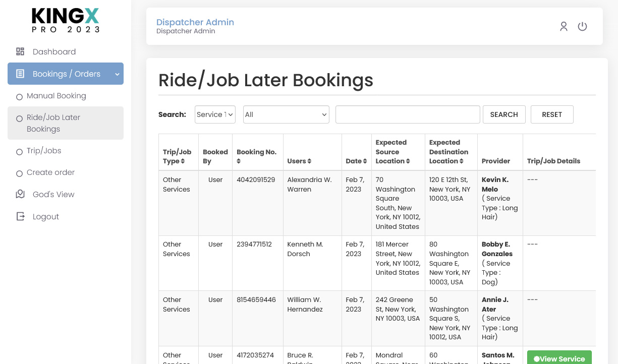Click user Alexandria W. Warren
The image size is (618, 364).
click(309, 185)
